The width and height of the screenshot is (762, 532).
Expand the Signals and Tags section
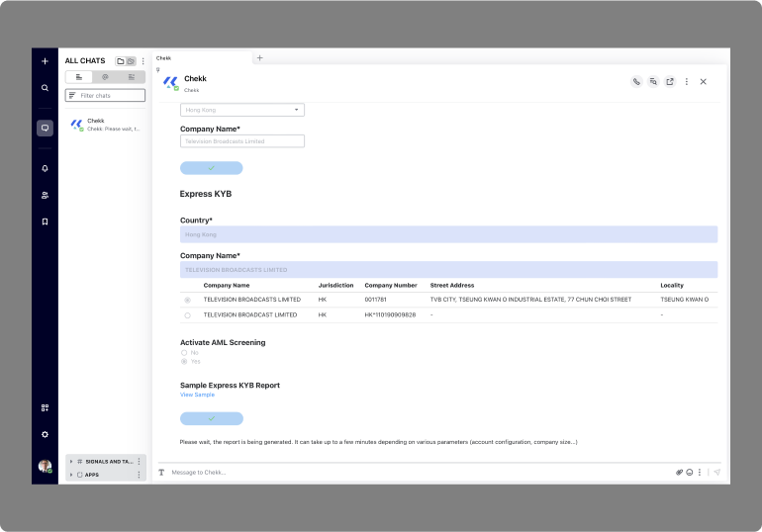coord(70,462)
